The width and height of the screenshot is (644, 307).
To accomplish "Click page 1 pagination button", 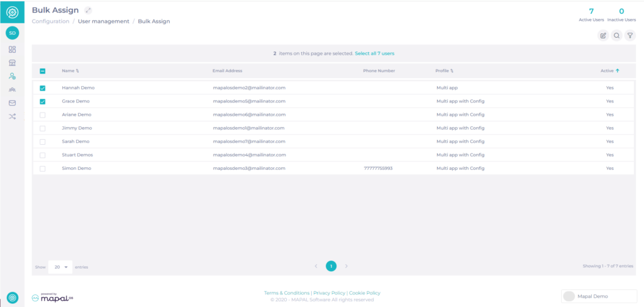I will 331,266.
